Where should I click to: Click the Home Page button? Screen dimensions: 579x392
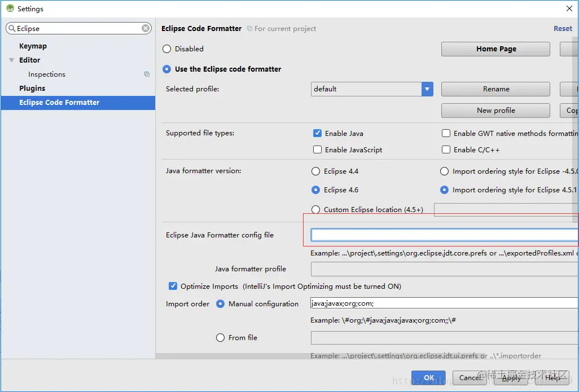click(x=495, y=49)
